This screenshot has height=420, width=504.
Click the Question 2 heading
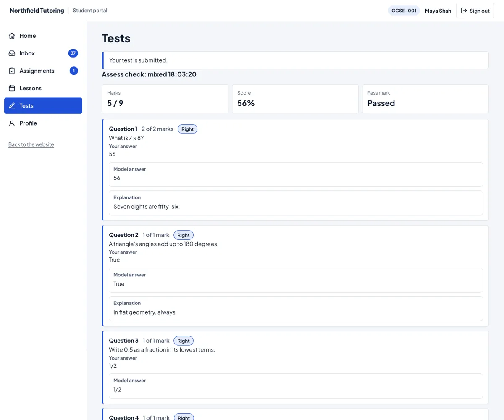(x=123, y=235)
